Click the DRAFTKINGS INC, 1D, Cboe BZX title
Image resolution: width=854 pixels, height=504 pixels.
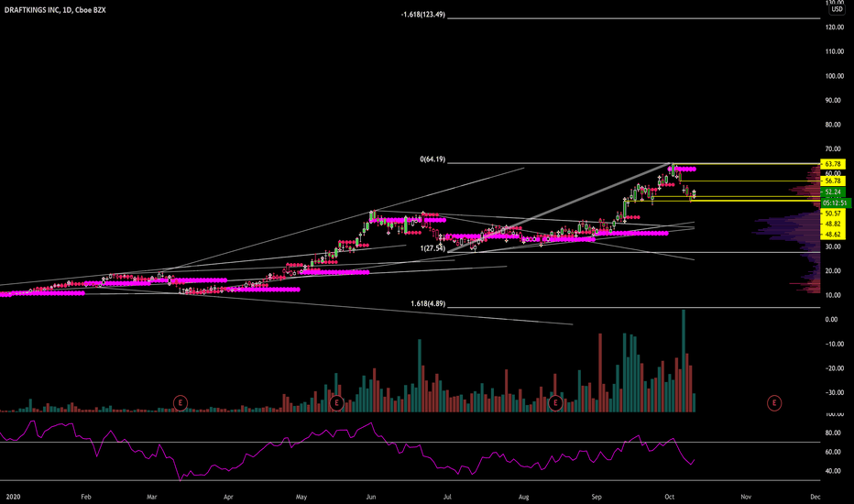(x=55, y=10)
